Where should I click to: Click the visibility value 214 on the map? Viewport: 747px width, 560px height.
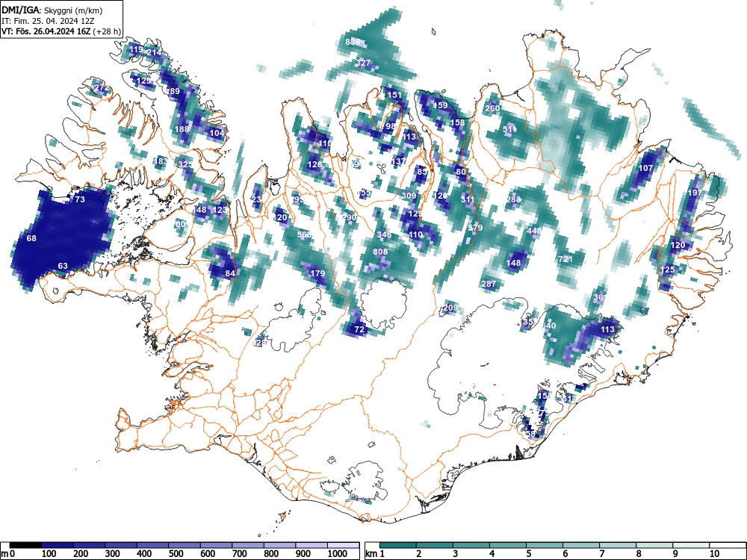pyautogui.click(x=154, y=52)
